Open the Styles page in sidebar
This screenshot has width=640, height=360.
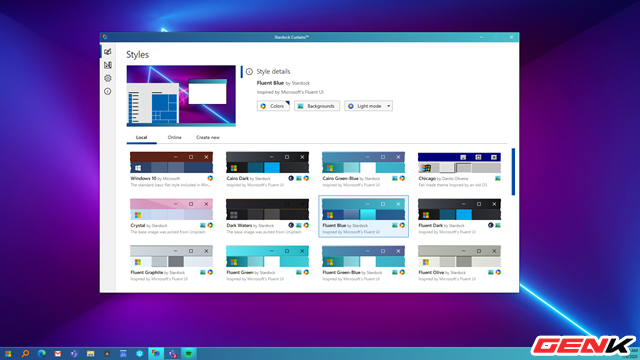(108, 52)
